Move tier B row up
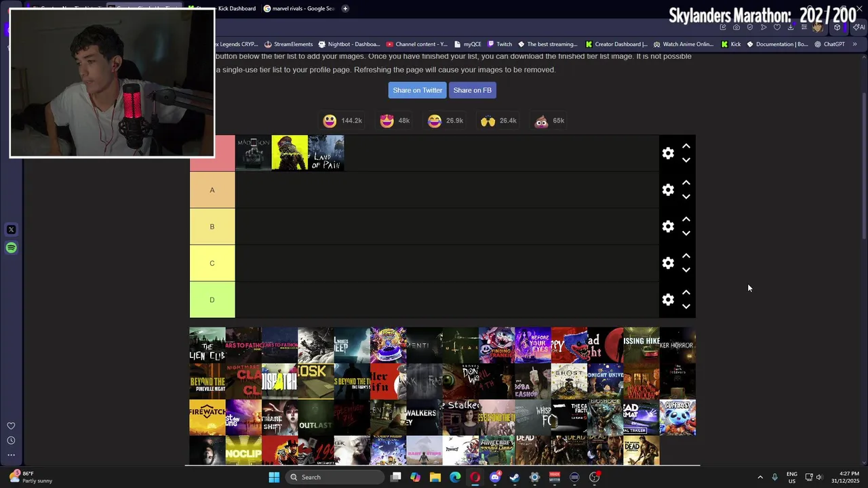The width and height of the screenshot is (868, 488). click(686, 219)
